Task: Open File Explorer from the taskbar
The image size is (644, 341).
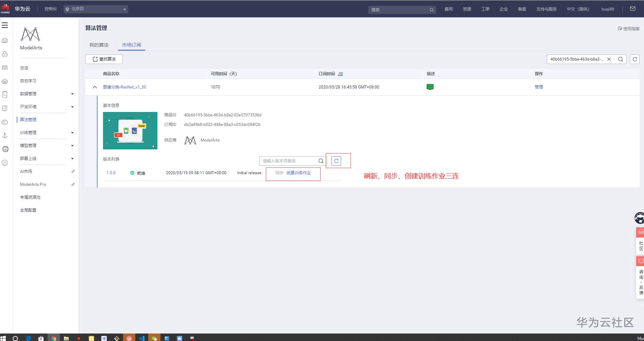Action: (x=66, y=338)
